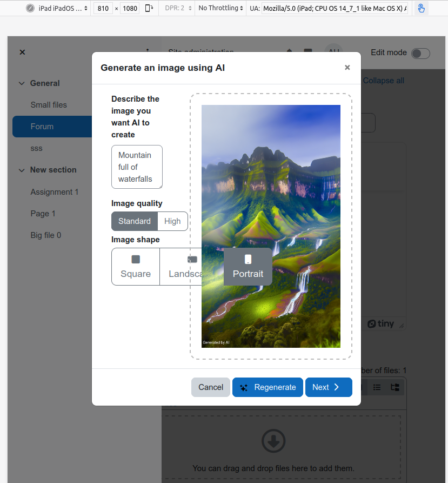Collapse the General section chevron
The height and width of the screenshot is (483, 448).
(22, 83)
